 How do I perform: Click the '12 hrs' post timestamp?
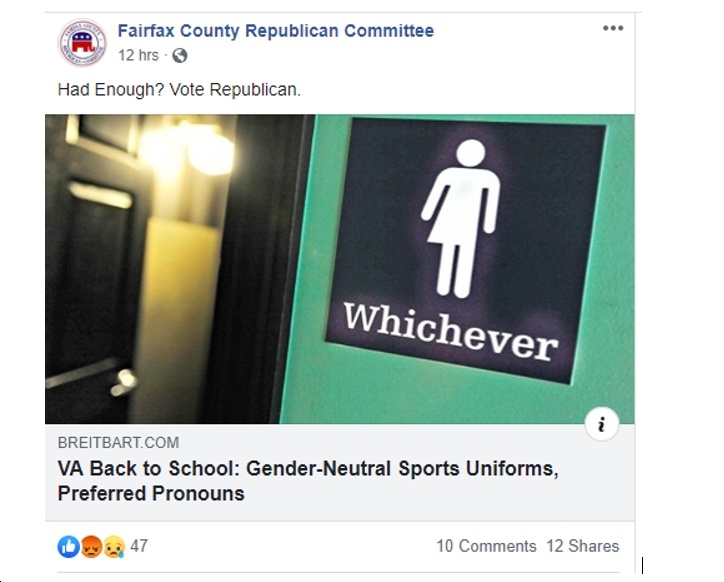point(138,55)
